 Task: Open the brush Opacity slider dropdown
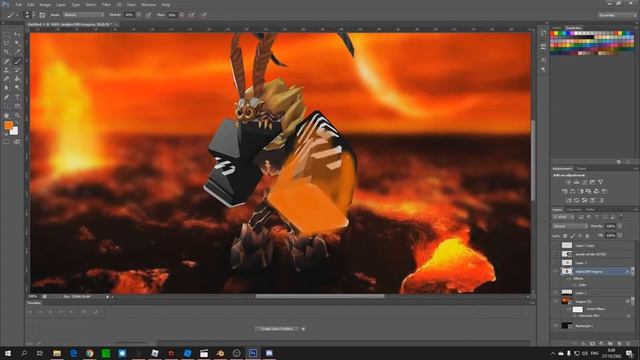[139, 15]
